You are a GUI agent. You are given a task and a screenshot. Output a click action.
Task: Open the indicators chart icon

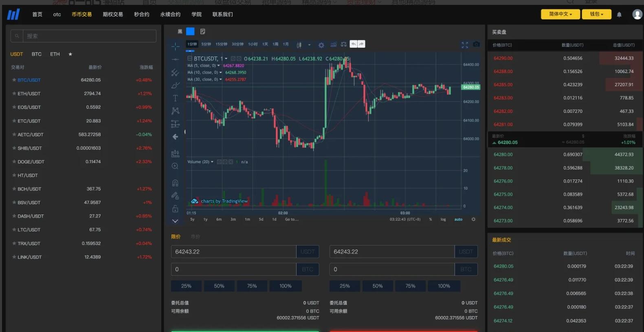[333, 44]
